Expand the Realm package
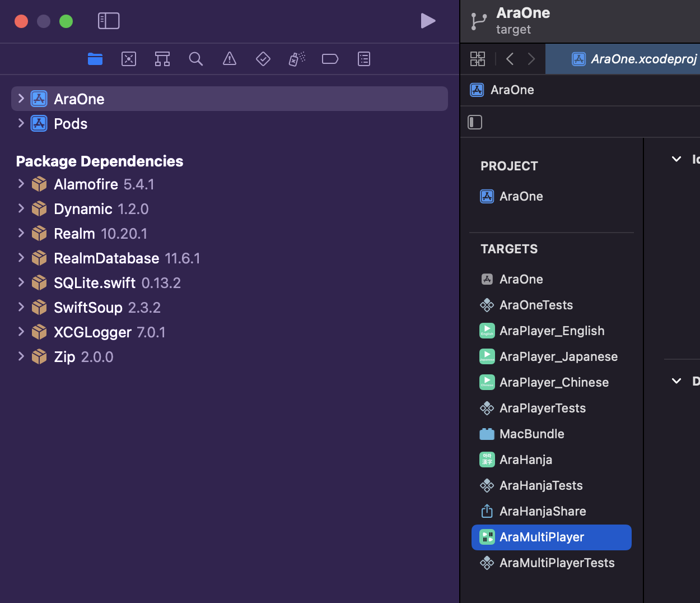 pyautogui.click(x=21, y=233)
